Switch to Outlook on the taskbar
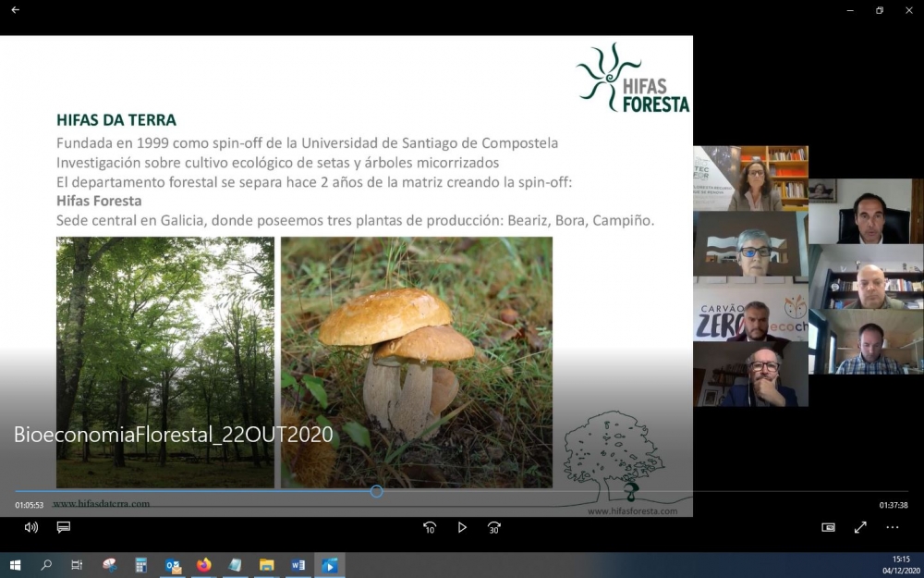 pyautogui.click(x=173, y=565)
